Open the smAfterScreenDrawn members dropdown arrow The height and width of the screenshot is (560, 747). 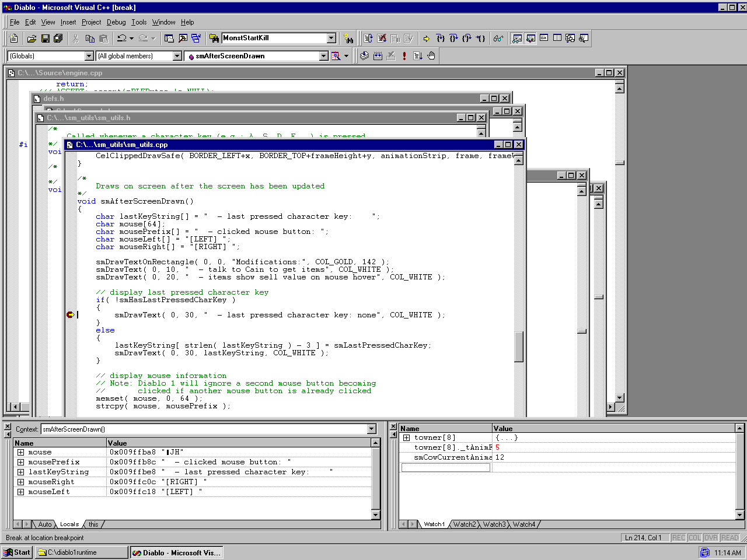tap(324, 56)
